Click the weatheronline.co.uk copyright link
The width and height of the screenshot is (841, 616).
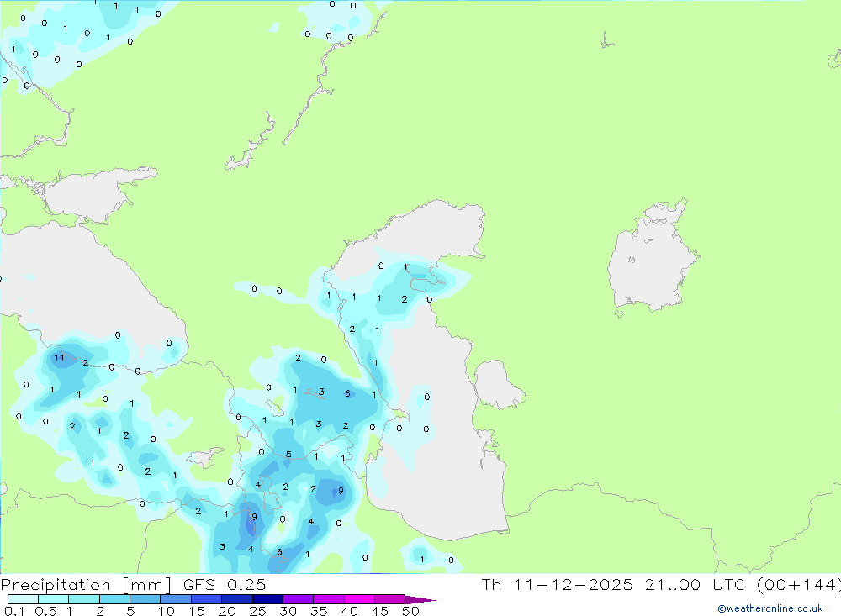770,608
